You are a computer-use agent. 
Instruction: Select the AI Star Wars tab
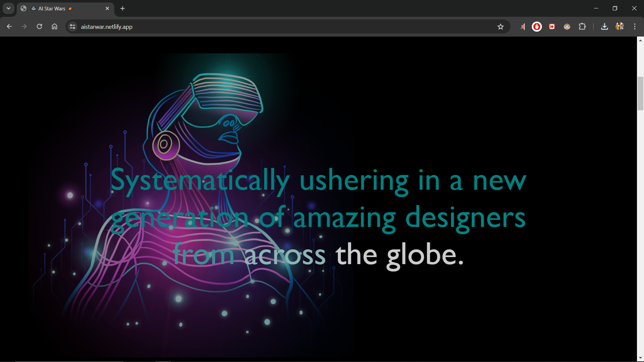coord(65,8)
